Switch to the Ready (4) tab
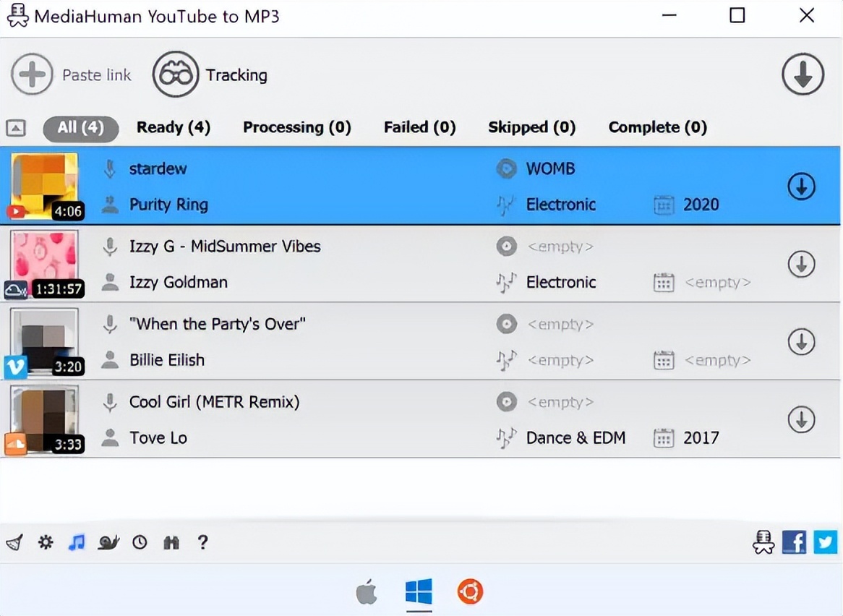Viewport: 843px width, 616px height. (174, 128)
